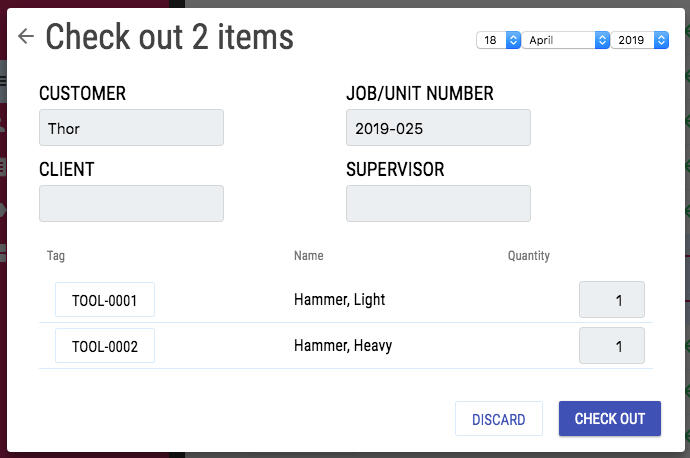This screenshot has width=690, height=458.
Task: Click the Tag column header
Action: (x=56, y=256)
